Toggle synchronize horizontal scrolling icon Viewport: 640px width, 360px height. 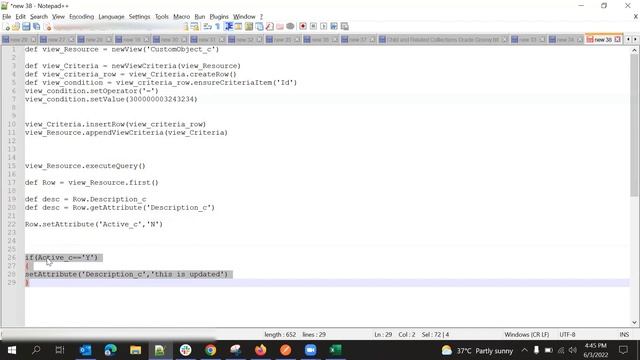tap(195, 27)
